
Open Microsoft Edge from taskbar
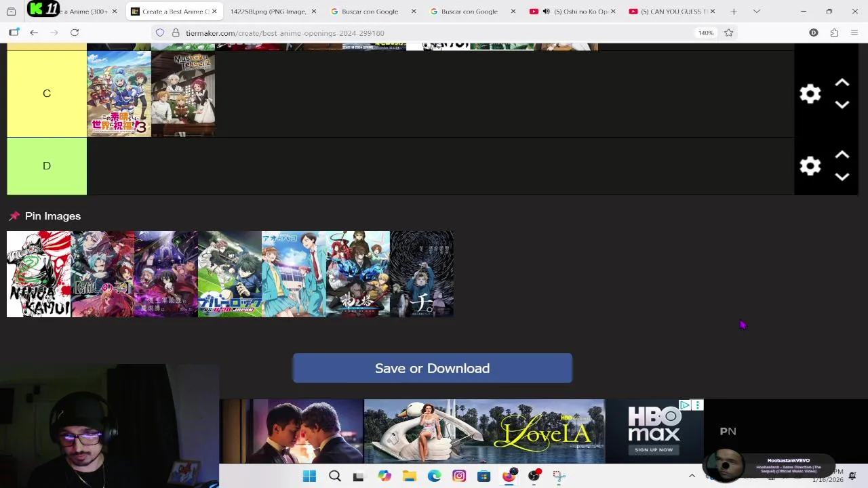coord(434,476)
